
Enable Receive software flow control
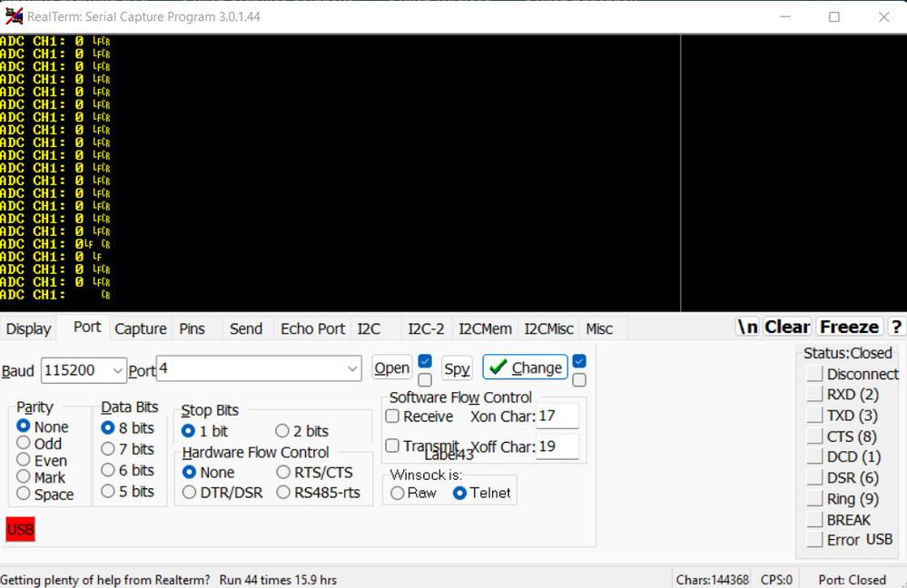(419, 416)
